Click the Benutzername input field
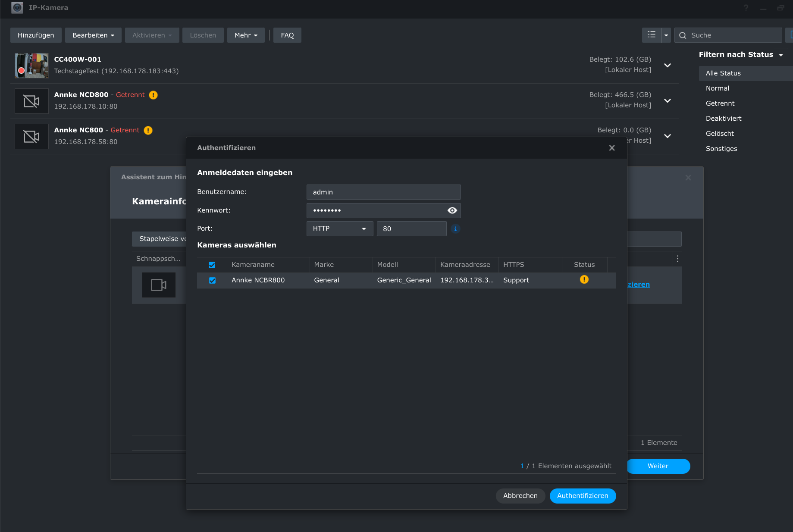793x532 pixels. (x=383, y=192)
